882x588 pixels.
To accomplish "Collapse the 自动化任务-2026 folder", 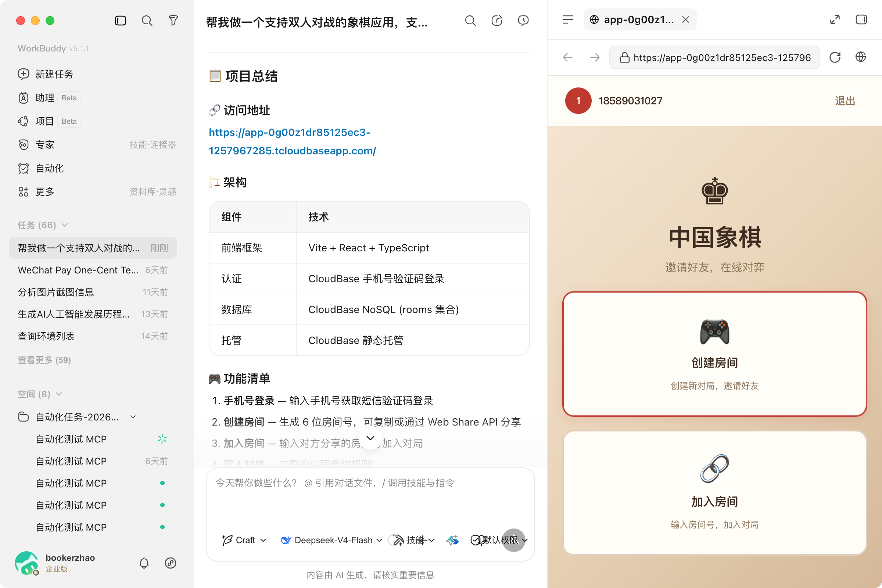I will click(x=133, y=417).
